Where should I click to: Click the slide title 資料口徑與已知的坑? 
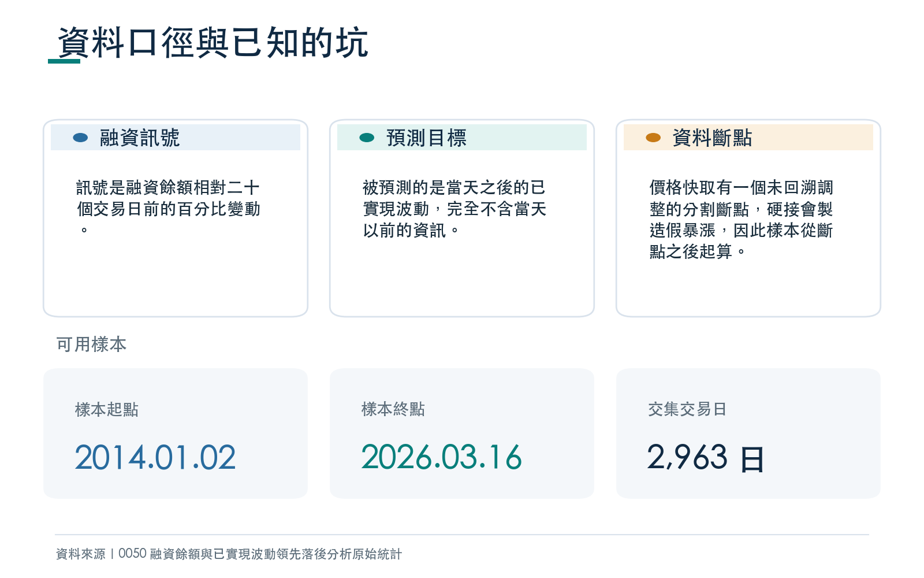pyautogui.click(x=213, y=42)
